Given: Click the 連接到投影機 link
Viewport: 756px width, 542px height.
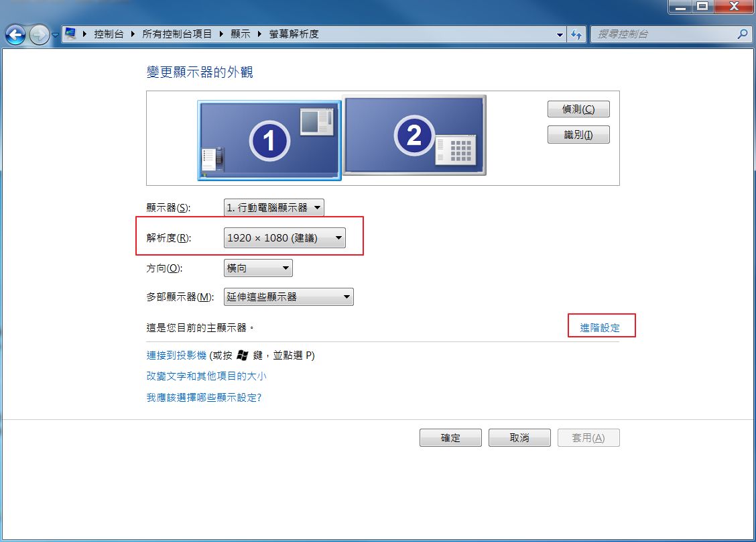Looking at the screenshot, I should tap(176, 356).
